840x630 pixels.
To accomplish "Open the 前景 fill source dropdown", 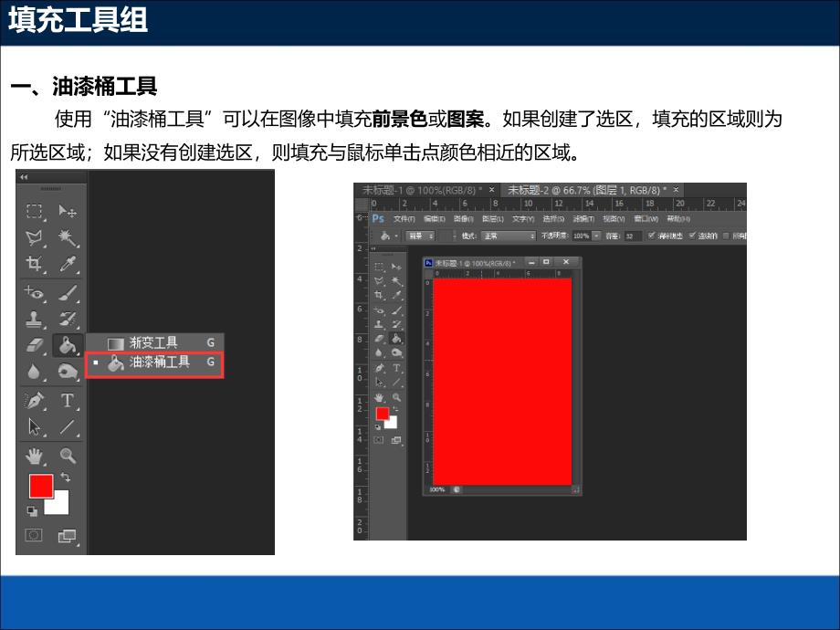I will (x=420, y=236).
